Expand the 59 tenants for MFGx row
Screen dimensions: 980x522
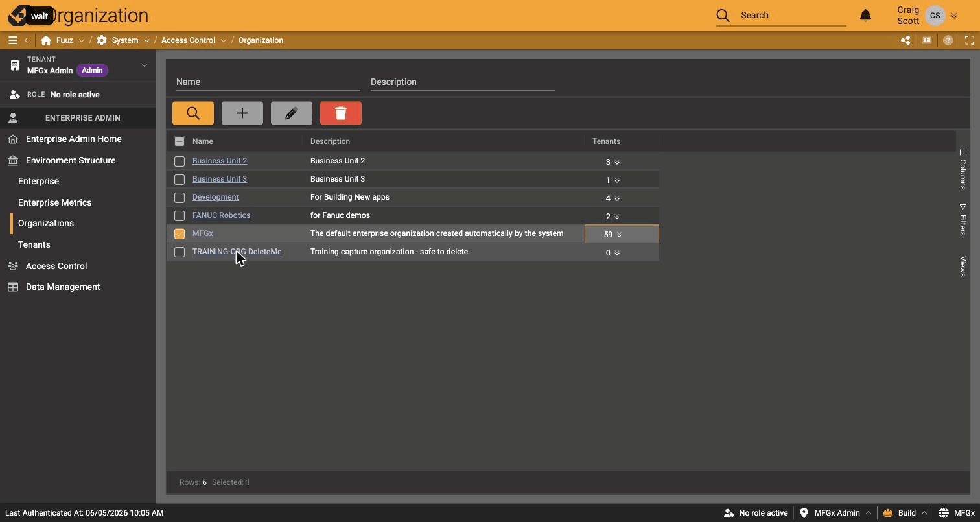click(619, 235)
